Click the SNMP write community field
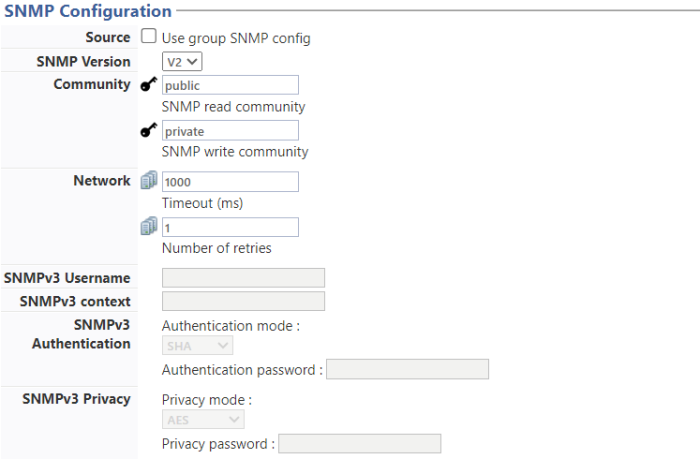Viewport: 700px width, 459px height. point(230,131)
